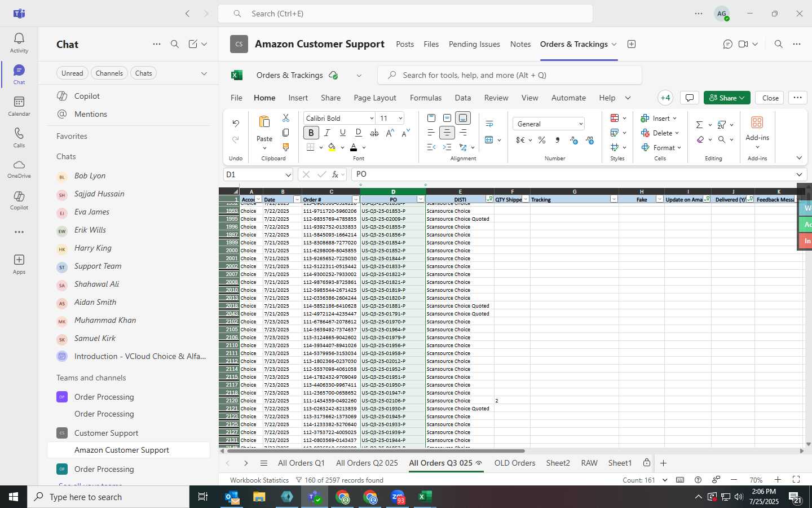Screen dimensions: 812x508
Task: Click the Paste clipboard icon
Action: 264,122
